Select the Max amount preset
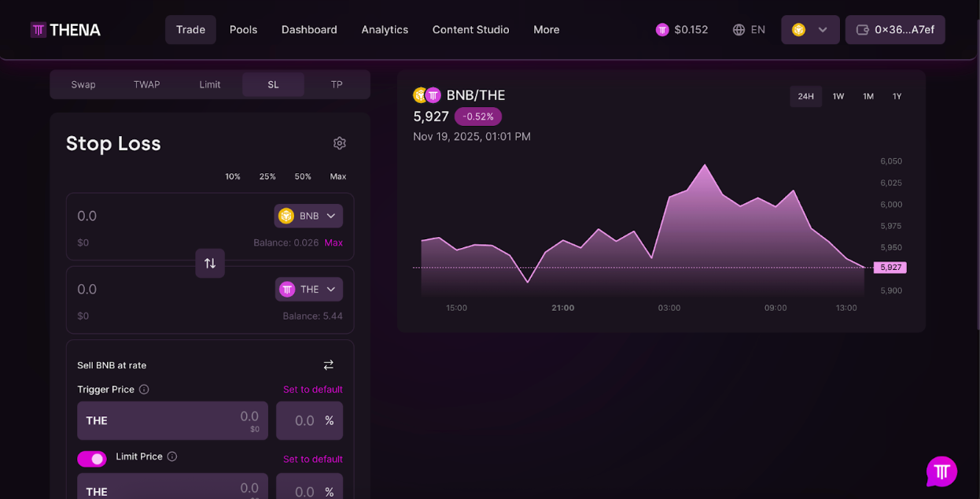Screen dimensions: 980x499 click(x=338, y=176)
